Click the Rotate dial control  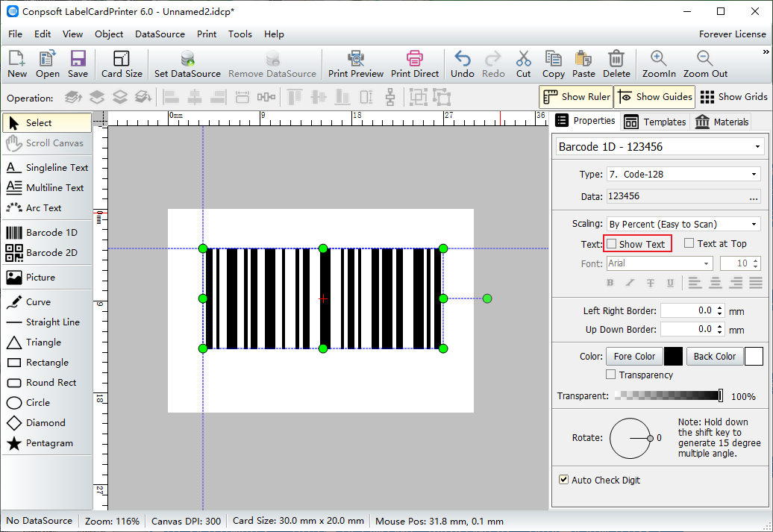pos(630,438)
